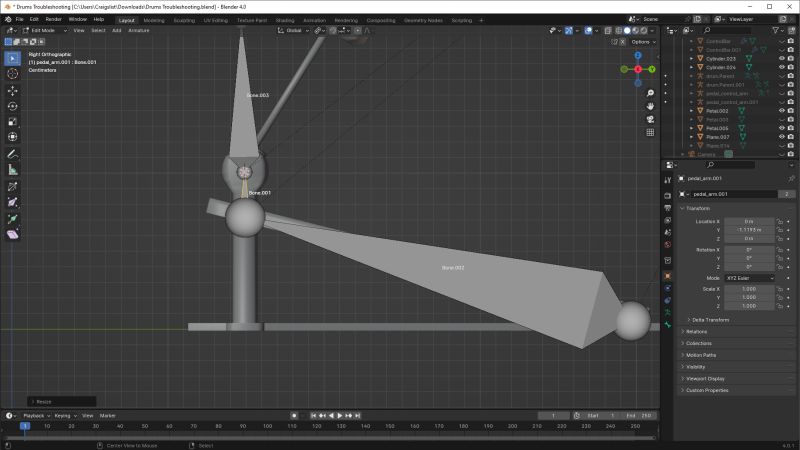The image size is (800, 450).
Task: Toggle visibility eye for Petal.002
Action: point(782,111)
